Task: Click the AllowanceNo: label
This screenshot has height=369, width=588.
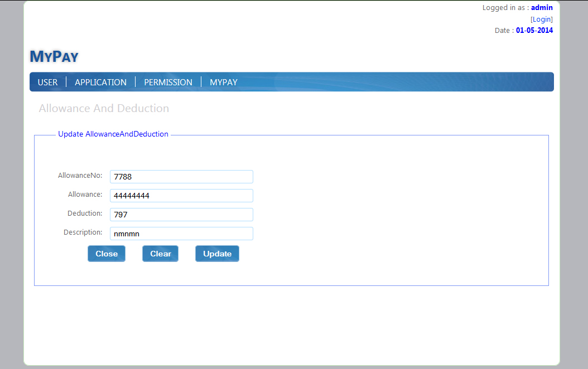Action: point(80,176)
